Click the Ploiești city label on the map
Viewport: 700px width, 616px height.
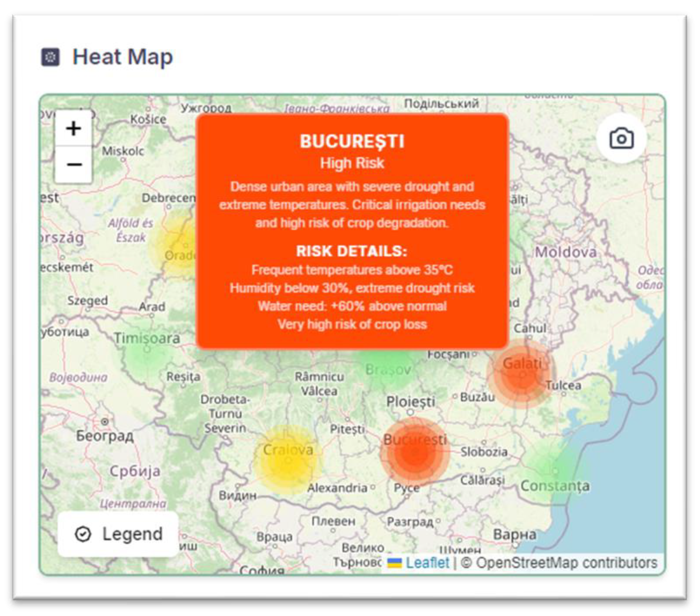(x=410, y=401)
